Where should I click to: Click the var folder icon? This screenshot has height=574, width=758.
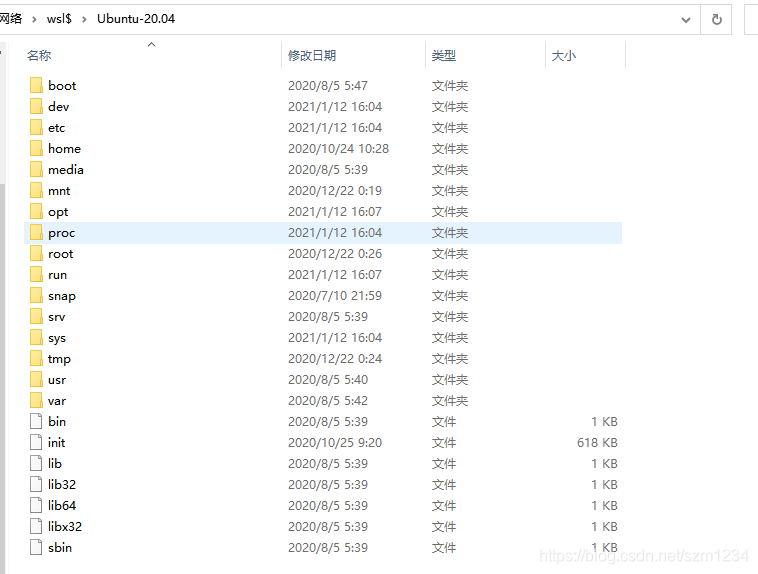(36, 401)
